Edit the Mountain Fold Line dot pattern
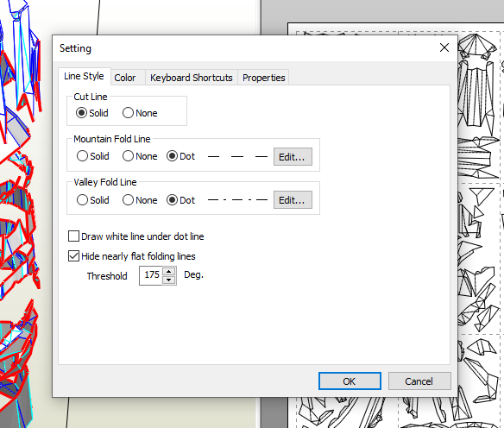 [293, 157]
